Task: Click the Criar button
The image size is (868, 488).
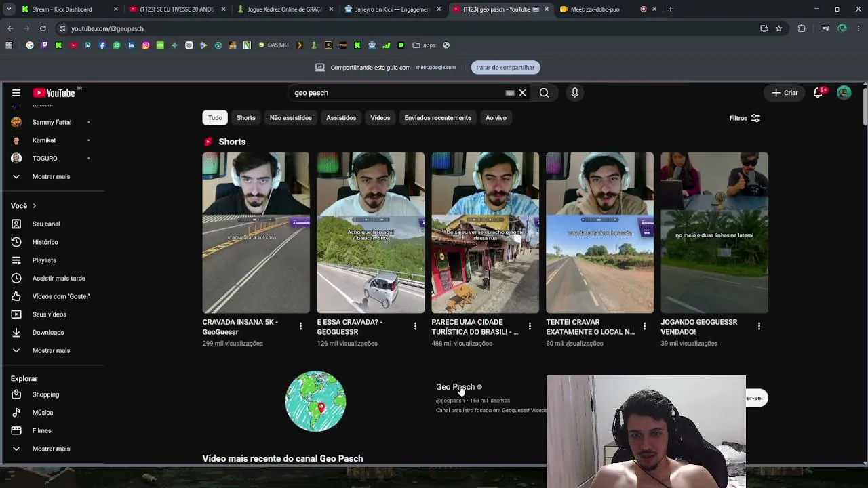Action: click(785, 93)
